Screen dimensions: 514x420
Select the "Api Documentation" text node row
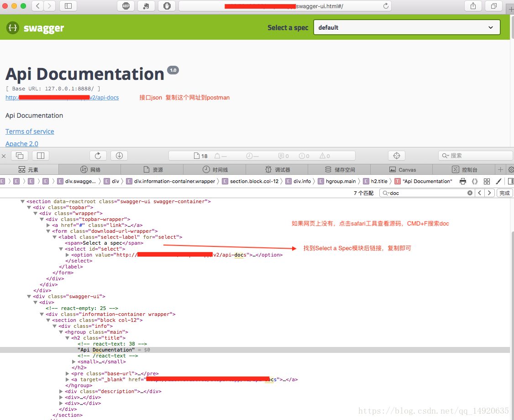pyautogui.click(x=255, y=350)
